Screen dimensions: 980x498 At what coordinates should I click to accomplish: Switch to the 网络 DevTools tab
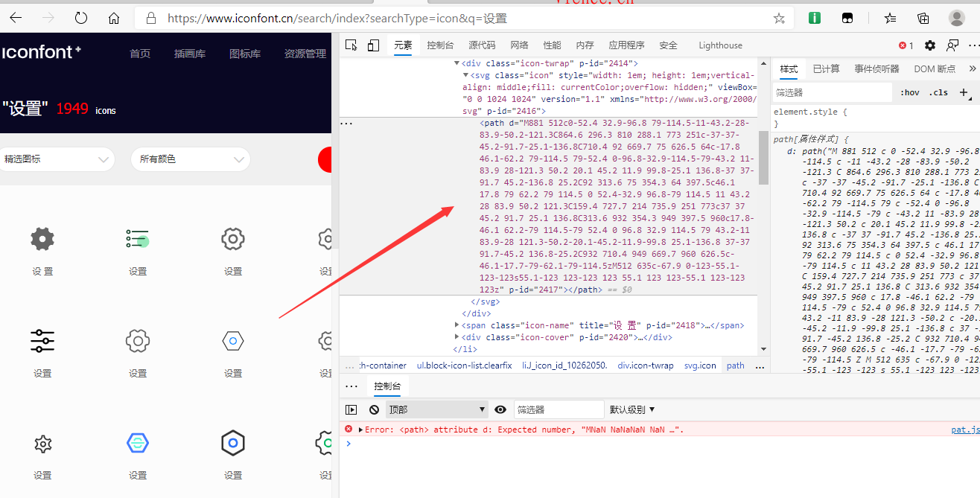(519, 45)
